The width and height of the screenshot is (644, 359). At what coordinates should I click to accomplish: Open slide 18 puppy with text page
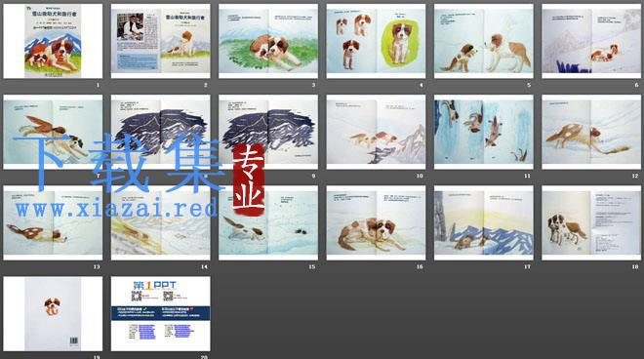click(591, 223)
